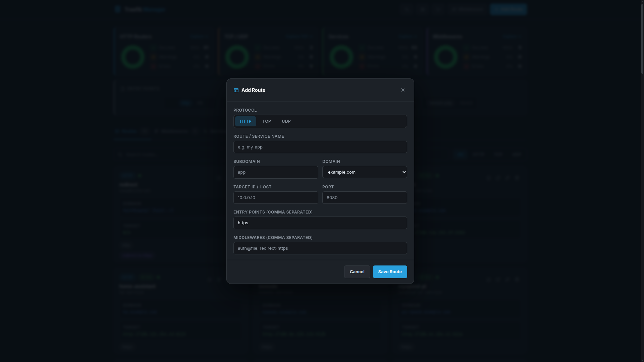Click Save Route to submit the form
The height and width of the screenshot is (362, 644).
point(389,271)
